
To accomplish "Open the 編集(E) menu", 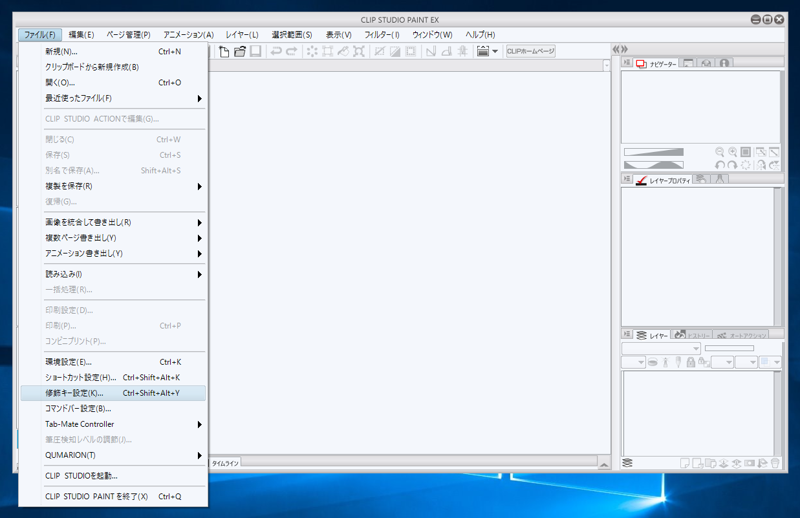I will click(81, 35).
